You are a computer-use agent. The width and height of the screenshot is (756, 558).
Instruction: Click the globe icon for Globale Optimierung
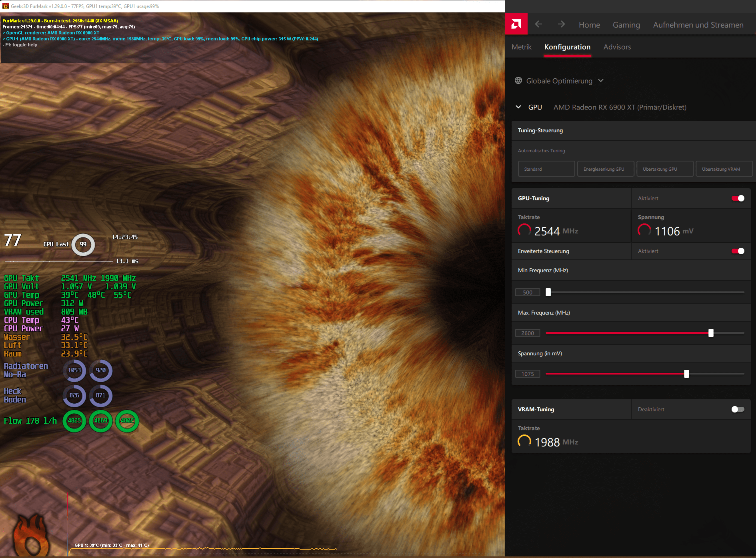(x=518, y=80)
